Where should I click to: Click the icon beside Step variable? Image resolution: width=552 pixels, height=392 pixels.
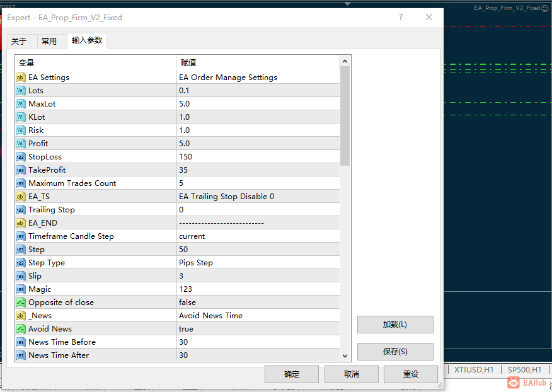click(x=20, y=250)
